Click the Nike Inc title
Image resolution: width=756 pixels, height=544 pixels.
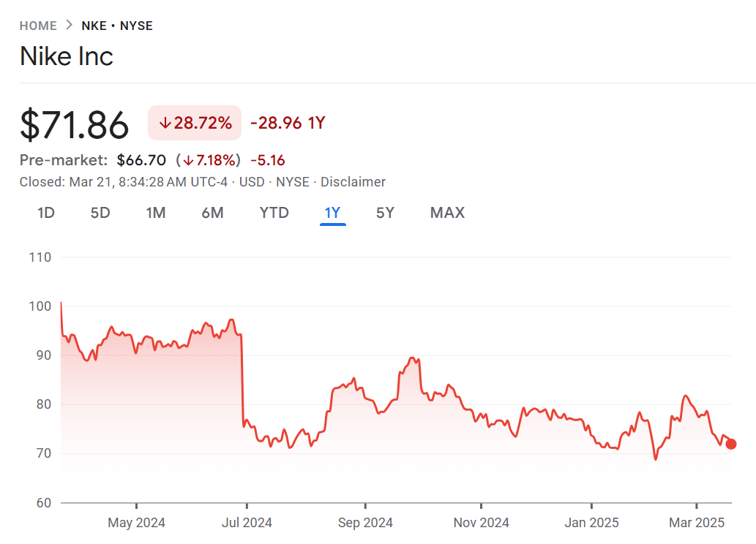67,56
